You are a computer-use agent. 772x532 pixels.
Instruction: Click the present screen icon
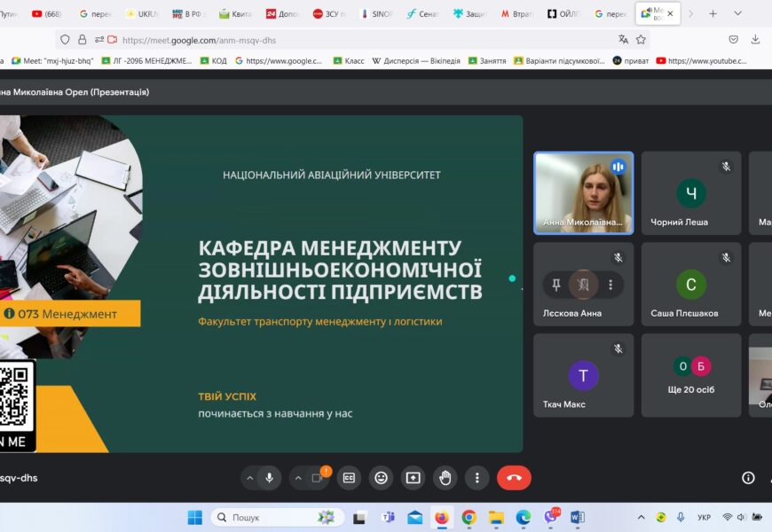tap(413, 478)
